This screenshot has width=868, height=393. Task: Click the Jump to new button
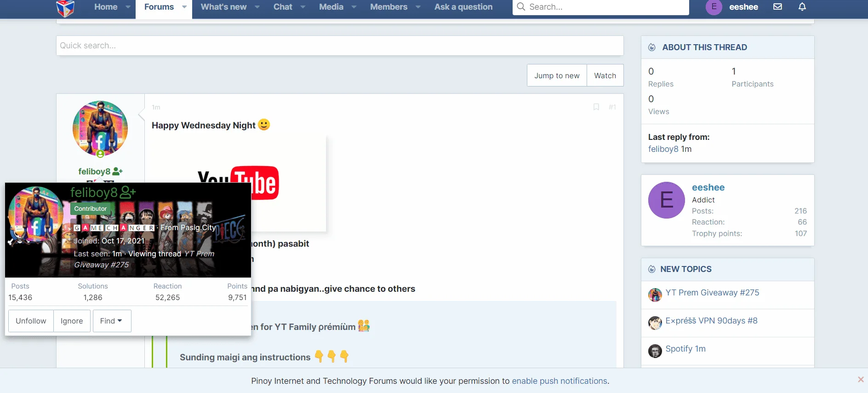[557, 75]
